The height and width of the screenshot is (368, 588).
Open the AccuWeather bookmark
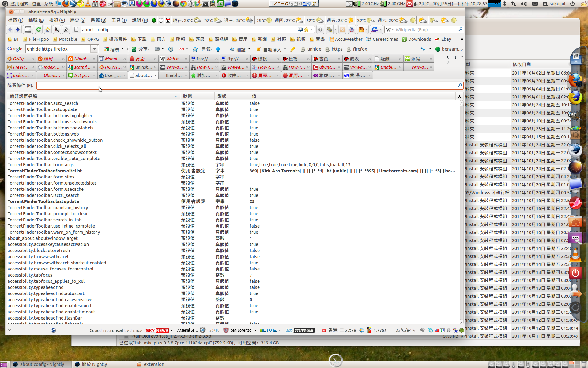point(345,39)
